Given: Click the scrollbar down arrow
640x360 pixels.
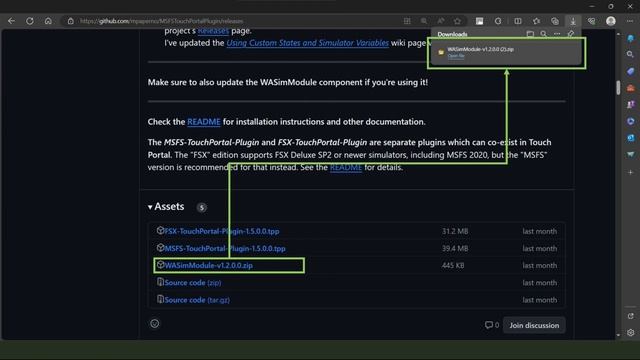Looking at the screenshot, I should point(618,335).
